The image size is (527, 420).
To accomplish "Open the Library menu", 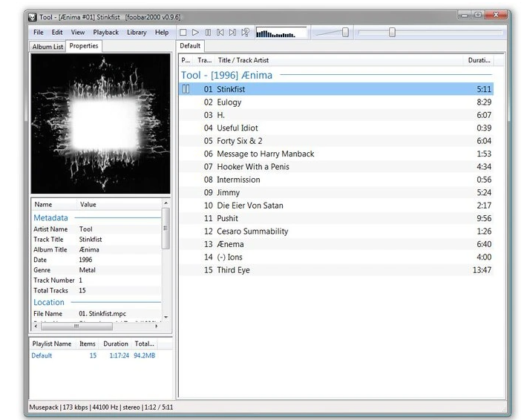I will click(x=137, y=32).
